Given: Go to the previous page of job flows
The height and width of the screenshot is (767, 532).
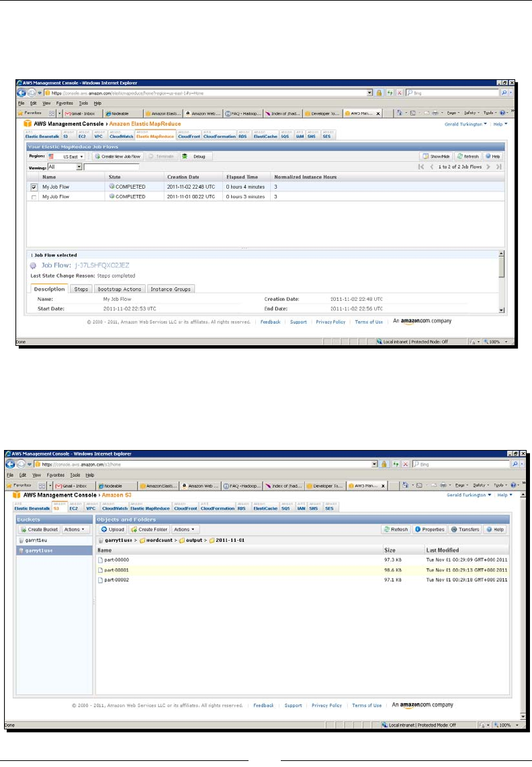Looking at the screenshot, I should [432, 167].
